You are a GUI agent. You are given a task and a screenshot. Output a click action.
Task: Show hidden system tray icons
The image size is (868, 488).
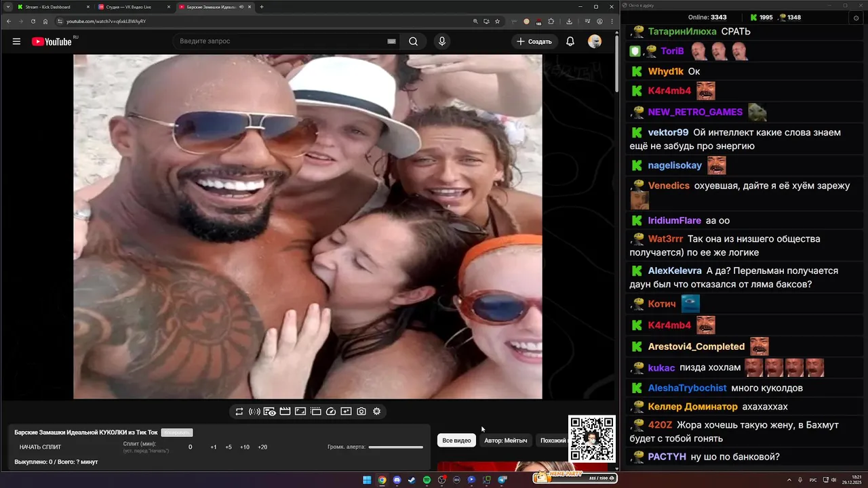tap(791, 480)
